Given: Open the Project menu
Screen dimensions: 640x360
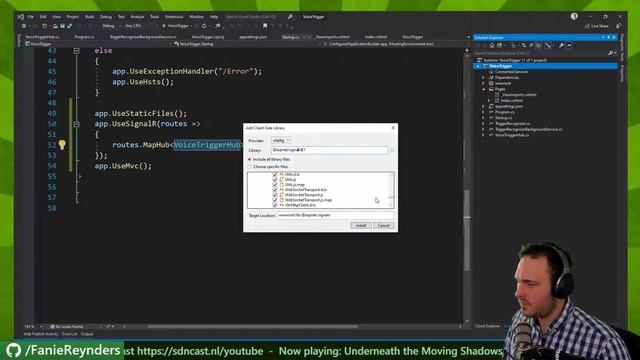Looking at the screenshot, I should [73, 17].
